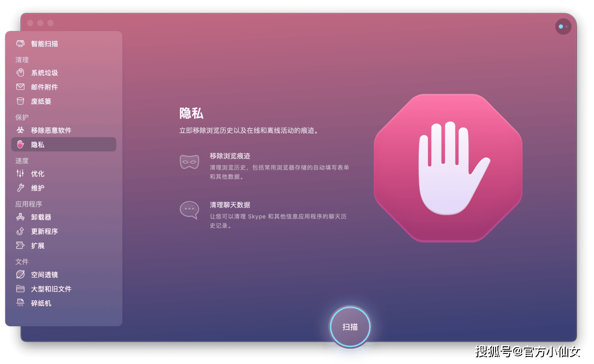
Task: Click the Uninstaller icon
Action: pyautogui.click(x=20, y=217)
